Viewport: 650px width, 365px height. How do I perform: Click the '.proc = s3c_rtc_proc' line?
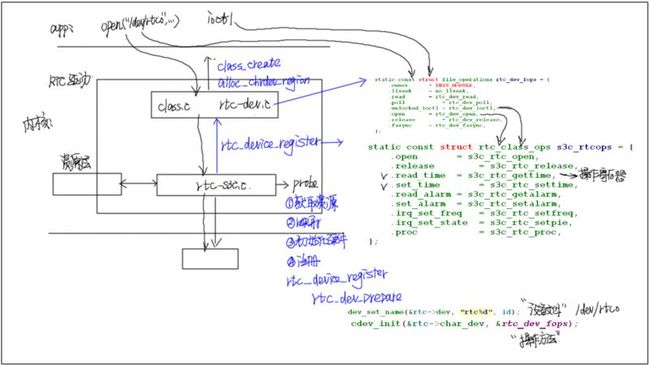[x=476, y=232]
